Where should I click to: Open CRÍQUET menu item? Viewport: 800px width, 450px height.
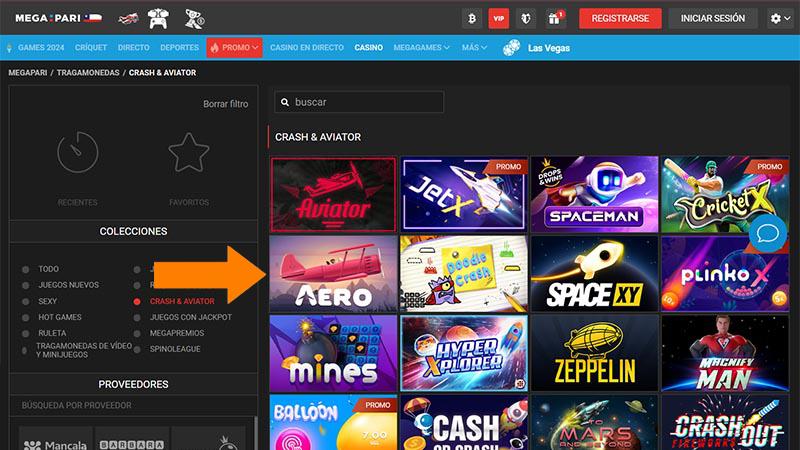[x=91, y=47]
